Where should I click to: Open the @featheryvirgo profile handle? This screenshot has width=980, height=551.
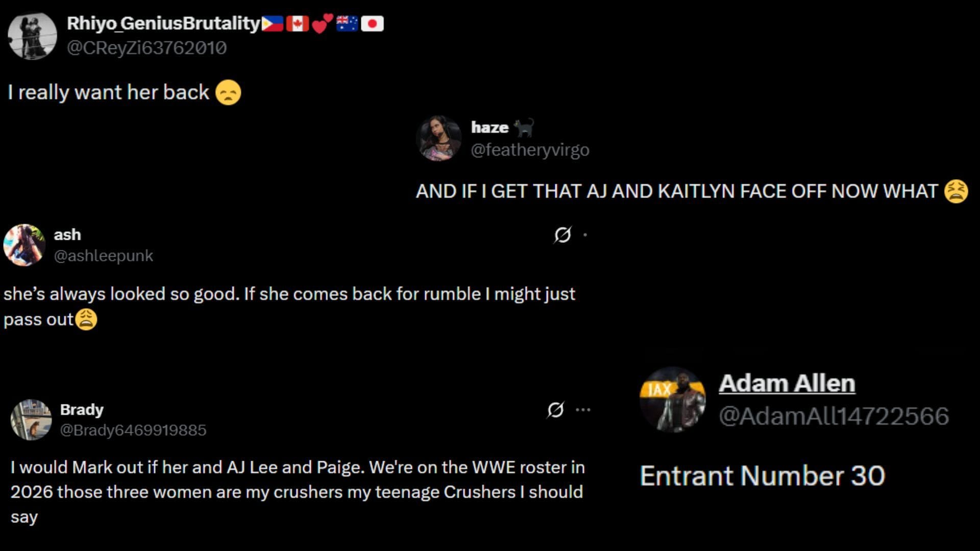click(530, 149)
